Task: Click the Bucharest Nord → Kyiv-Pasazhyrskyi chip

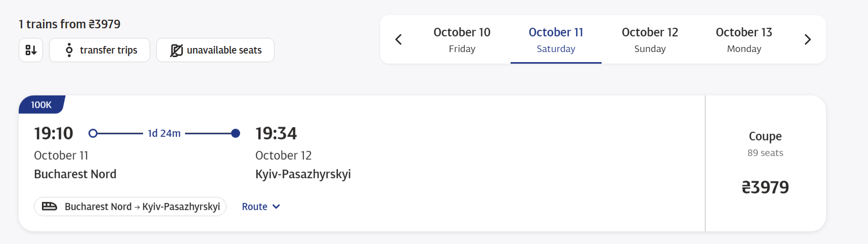Action: coord(130,207)
